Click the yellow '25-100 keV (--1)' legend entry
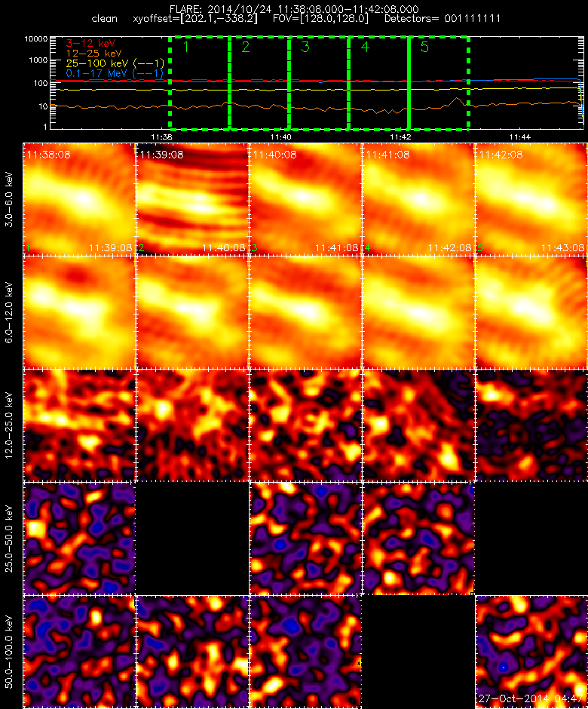 tap(115, 63)
